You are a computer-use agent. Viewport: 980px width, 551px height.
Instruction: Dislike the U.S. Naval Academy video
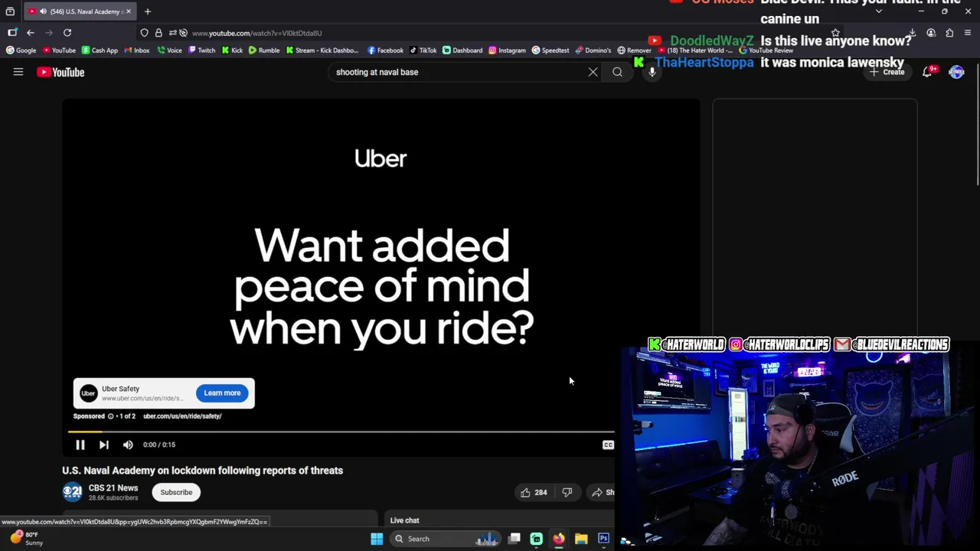click(x=567, y=492)
